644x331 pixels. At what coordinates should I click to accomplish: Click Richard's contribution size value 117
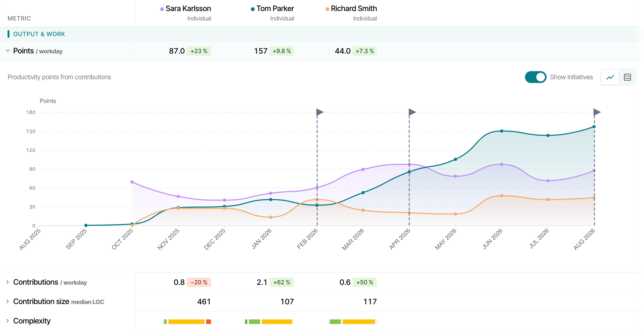tap(370, 302)
